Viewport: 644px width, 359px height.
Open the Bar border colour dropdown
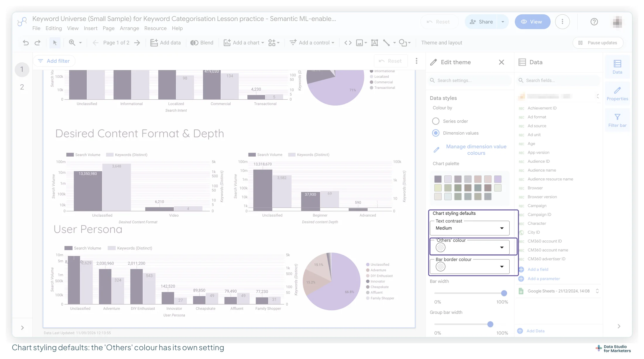470,266
